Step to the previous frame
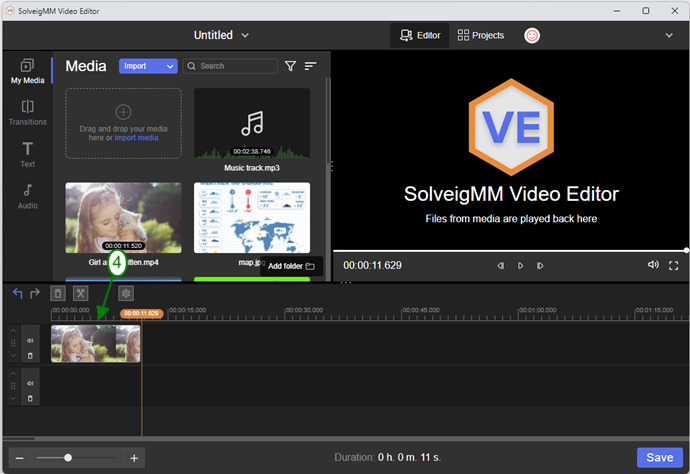690x474 pixels. click(x=500, y=266)
